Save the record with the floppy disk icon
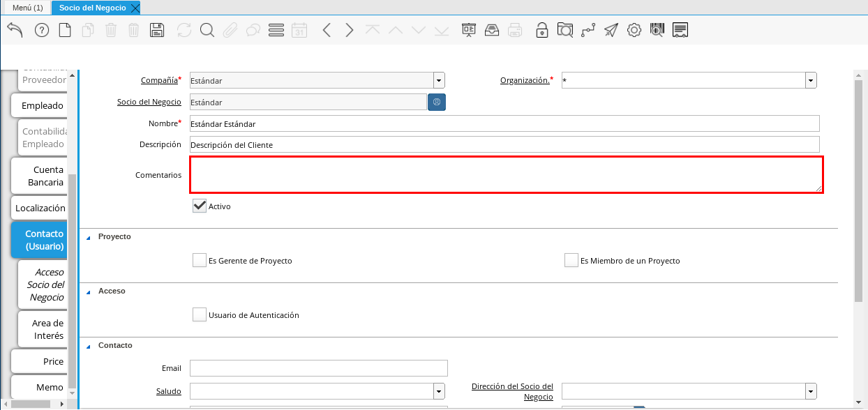The image size is (868, 410). click(157, 30)
